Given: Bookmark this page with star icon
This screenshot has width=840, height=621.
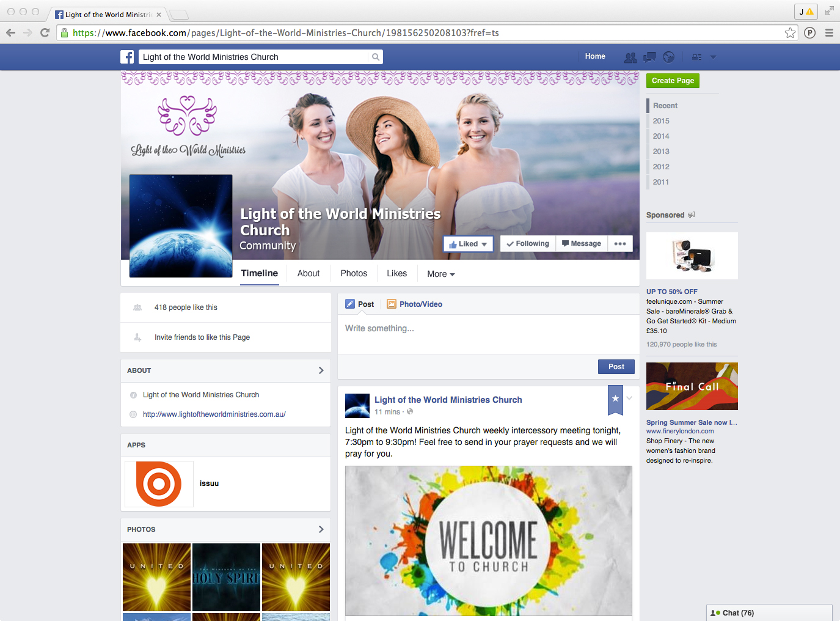Looking at the screenshot, I should [x=790, y=33].
